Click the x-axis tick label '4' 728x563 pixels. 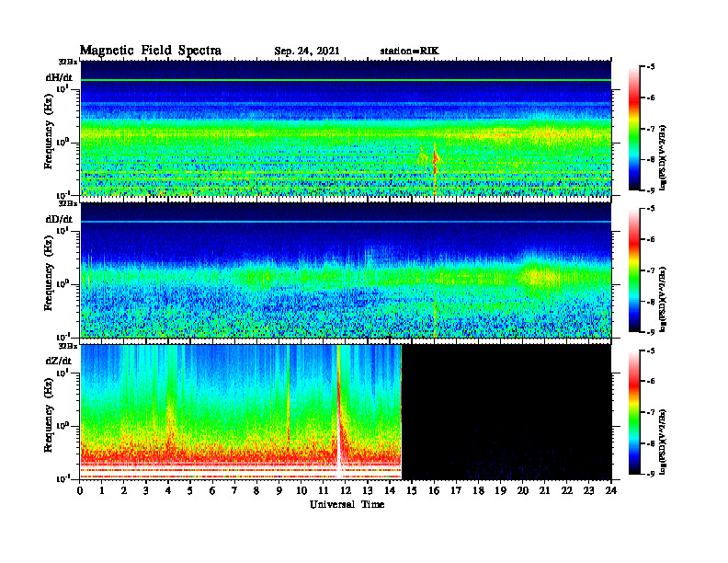pos(168,490)
